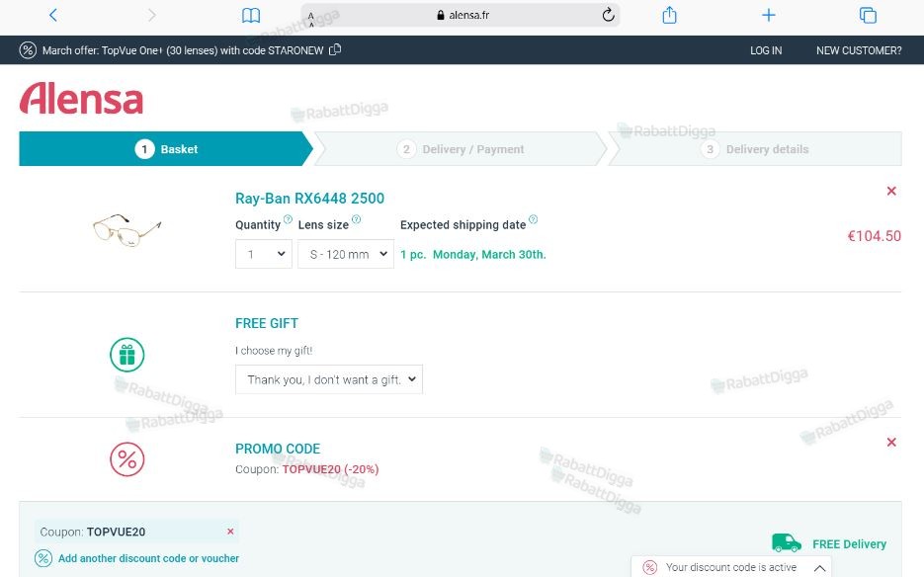Viewport: 924px width, 577px height.
Task: Click LOG IN in top bar
Action: [x=766, y=50]
